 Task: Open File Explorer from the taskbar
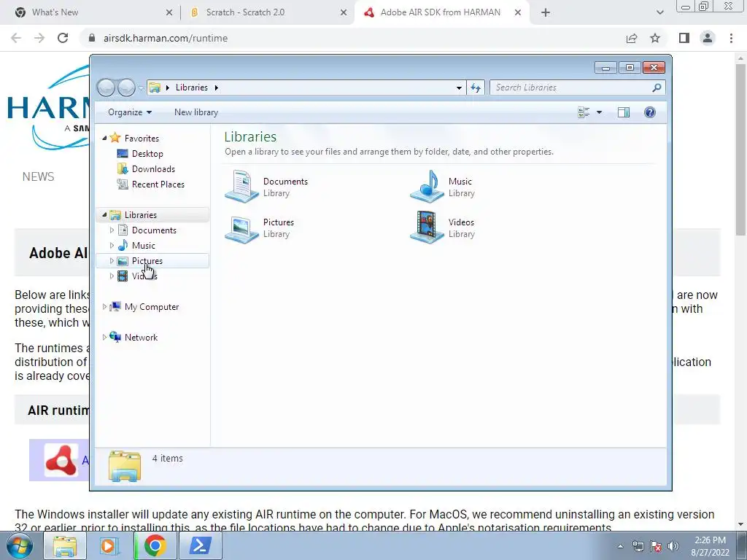(x=65, y=545)
